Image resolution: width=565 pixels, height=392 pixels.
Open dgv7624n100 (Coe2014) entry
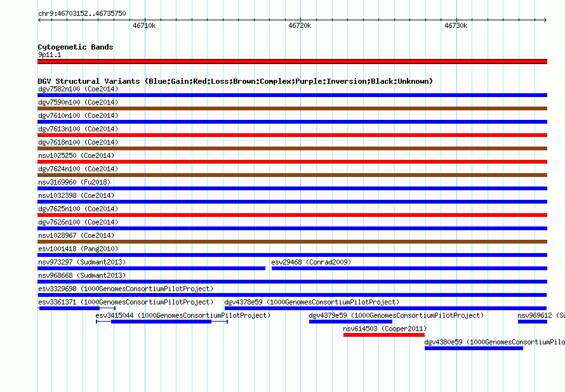pyautogui.click(x=78, y=169)
